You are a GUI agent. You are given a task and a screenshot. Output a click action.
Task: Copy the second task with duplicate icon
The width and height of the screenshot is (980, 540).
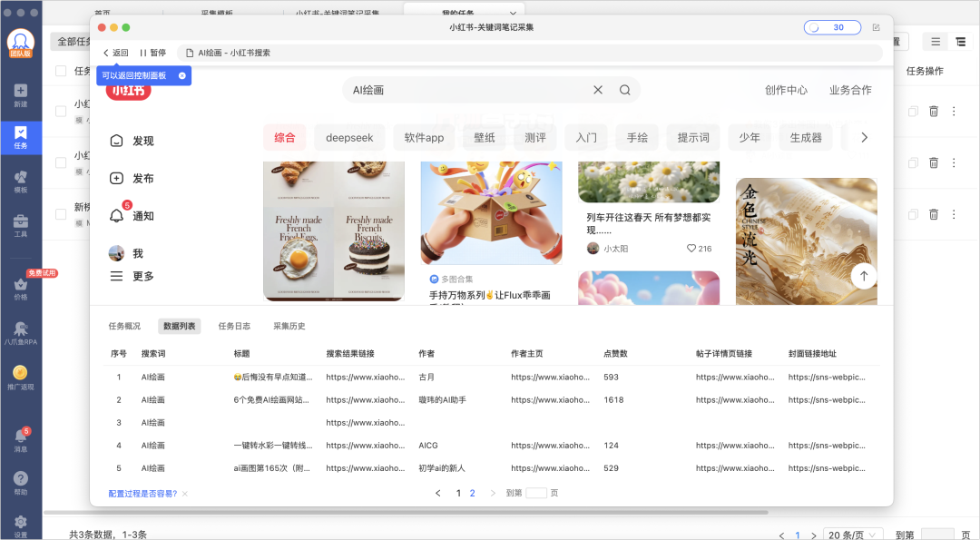click(x=913, y=163)
